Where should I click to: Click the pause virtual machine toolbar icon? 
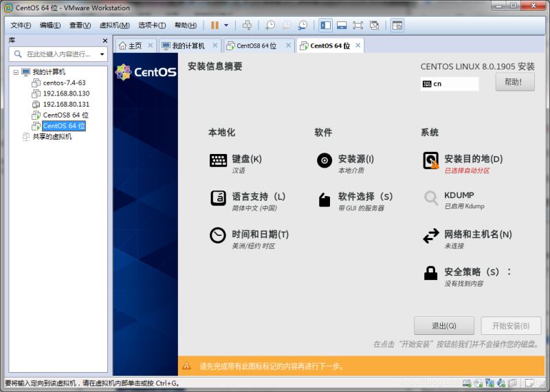(214, 25)
